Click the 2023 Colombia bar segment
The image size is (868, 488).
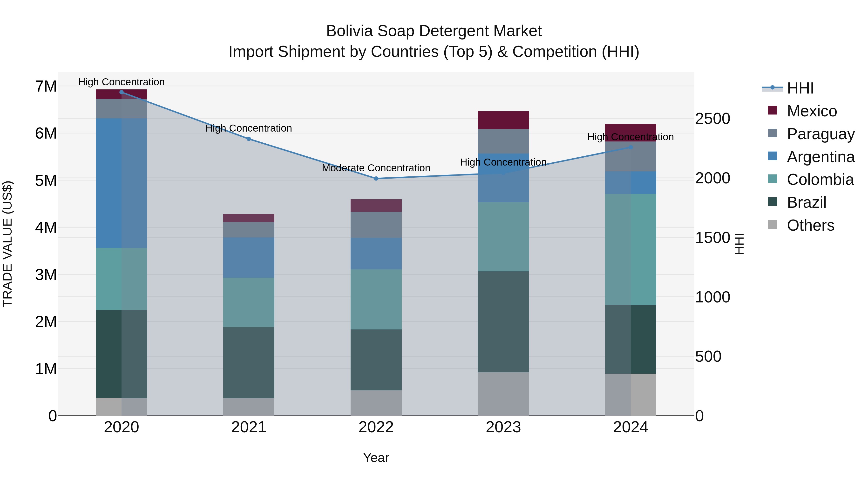click(x=503, y=237)
